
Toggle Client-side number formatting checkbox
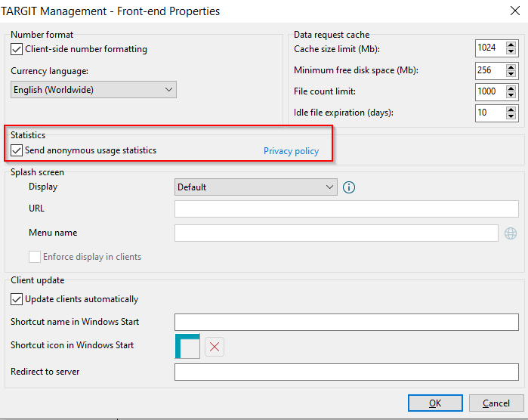click(x=17, y=49)
